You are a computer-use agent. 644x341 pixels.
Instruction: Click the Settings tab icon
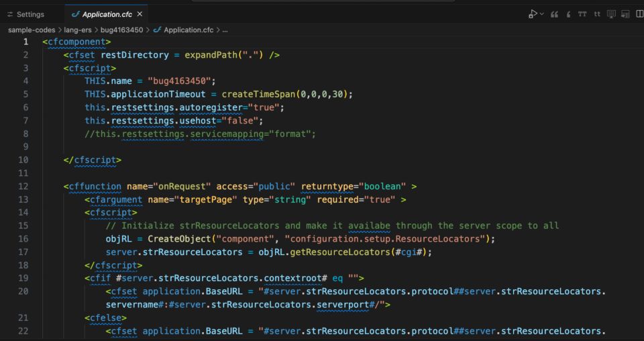(10, 14)
